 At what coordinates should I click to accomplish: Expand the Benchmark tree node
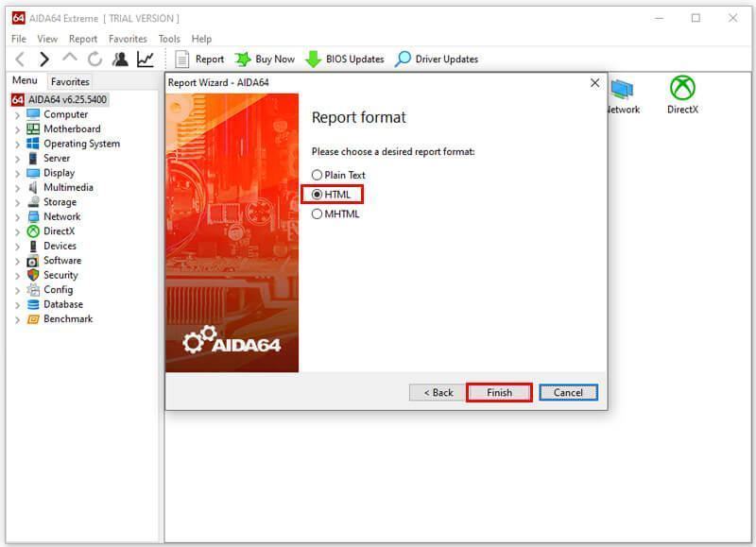click(x=17, y=319)
